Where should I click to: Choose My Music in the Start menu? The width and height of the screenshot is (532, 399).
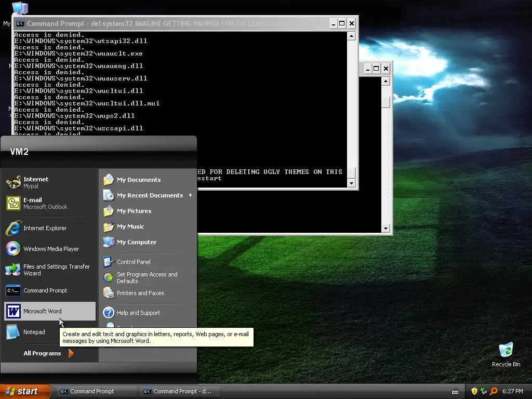point(130,227)
